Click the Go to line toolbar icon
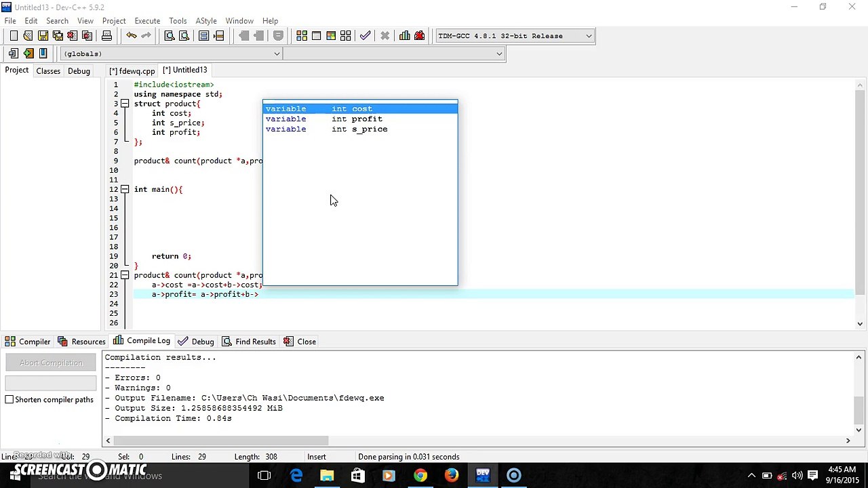 tap(218, 36)
